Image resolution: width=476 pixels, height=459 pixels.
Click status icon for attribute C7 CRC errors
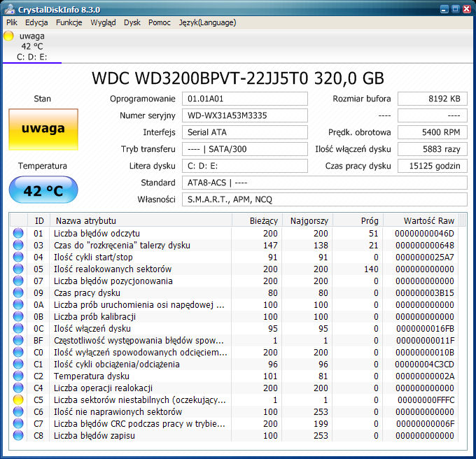pos(18,423)
